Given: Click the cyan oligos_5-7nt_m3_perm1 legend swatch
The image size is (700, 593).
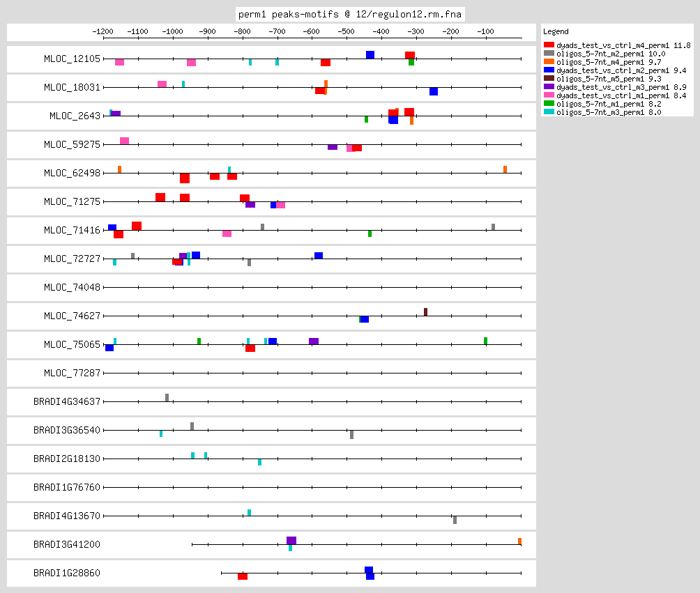Looking at the screenshot, I should click(549, 112).
